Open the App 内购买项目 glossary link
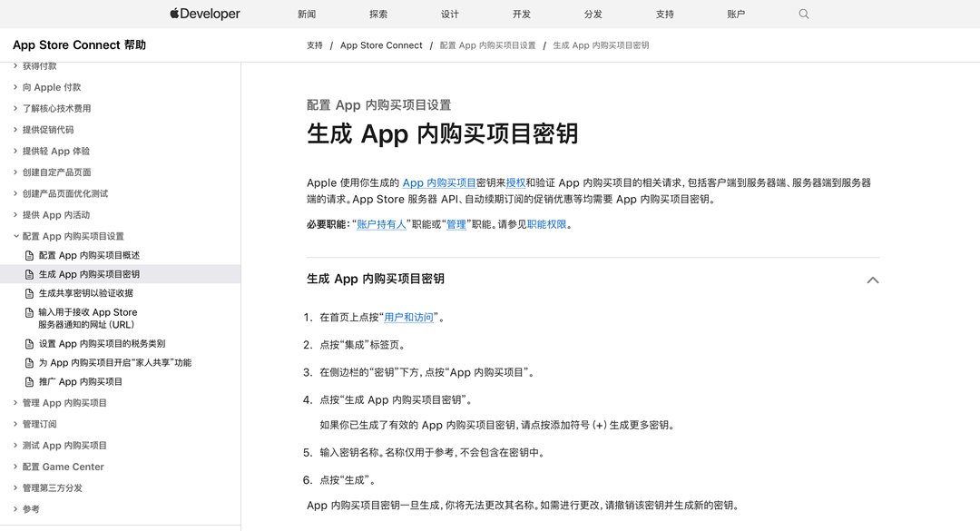This screenshot has height=531, width=980. (439, 182)
